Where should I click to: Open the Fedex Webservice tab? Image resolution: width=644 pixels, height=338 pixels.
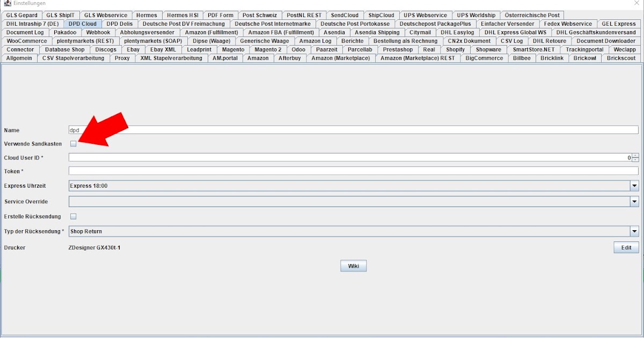[568, 24]
